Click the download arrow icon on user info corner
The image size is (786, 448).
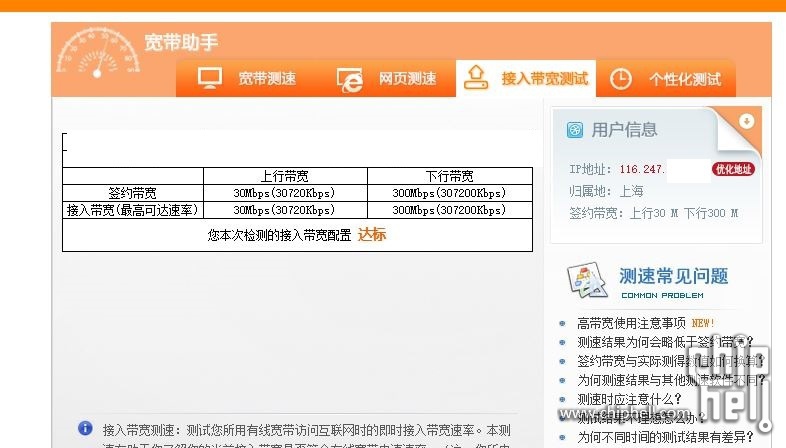tap(746, 121)
